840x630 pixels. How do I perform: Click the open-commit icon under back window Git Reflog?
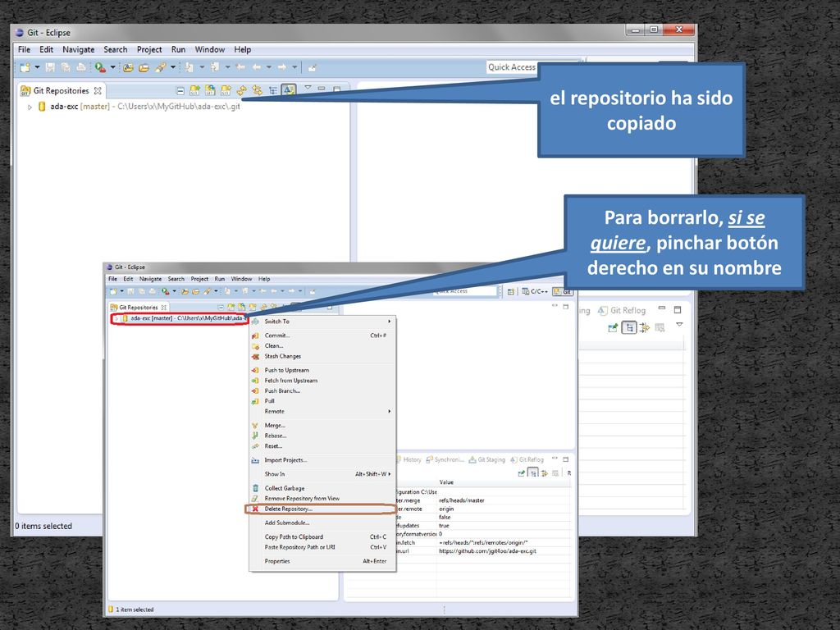(x=613, y=327)
